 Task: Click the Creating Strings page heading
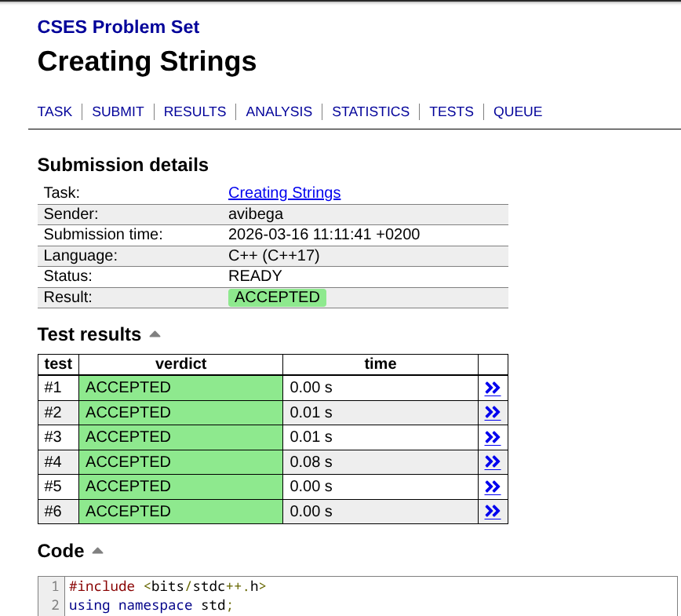tap(147, 61)
